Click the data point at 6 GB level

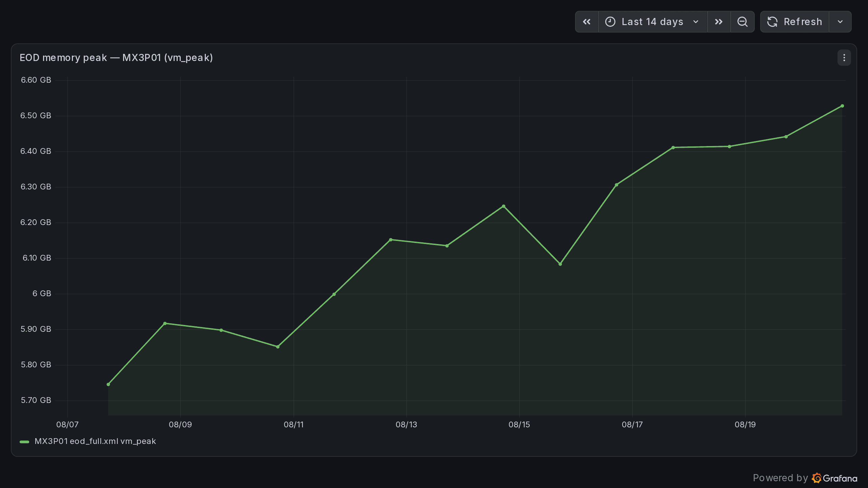coord(334,294)
